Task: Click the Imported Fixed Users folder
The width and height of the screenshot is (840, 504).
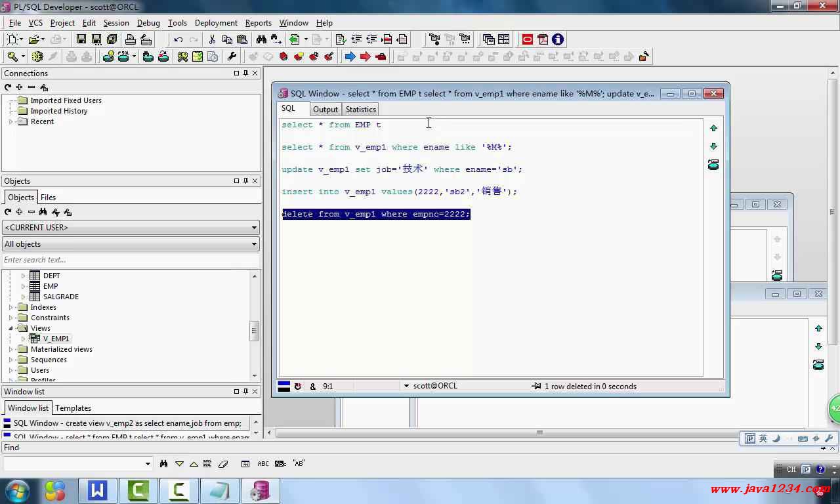Action: point(66,100)
